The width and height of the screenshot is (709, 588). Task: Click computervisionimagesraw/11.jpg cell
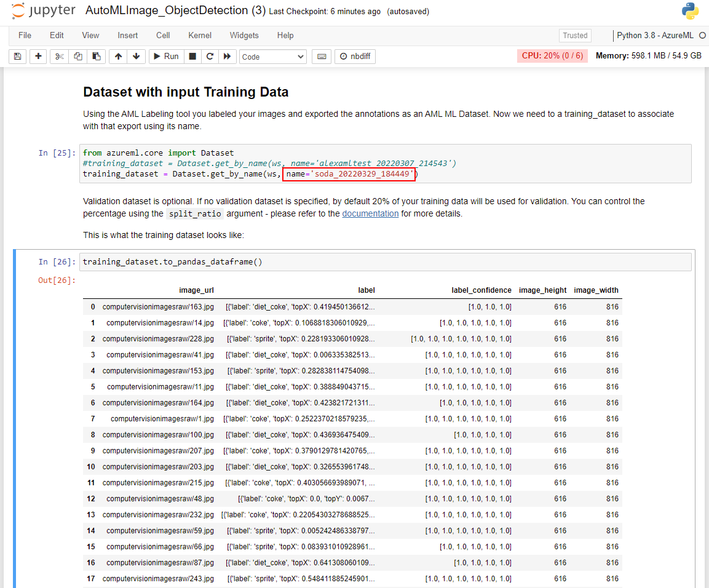coord(160,387)
